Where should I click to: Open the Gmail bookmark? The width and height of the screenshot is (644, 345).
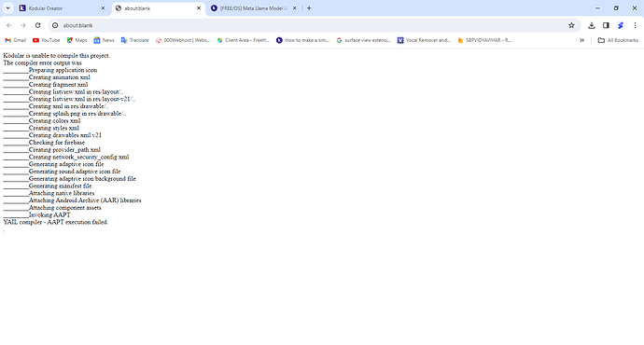pyautogui.click(x=15, y=40)
